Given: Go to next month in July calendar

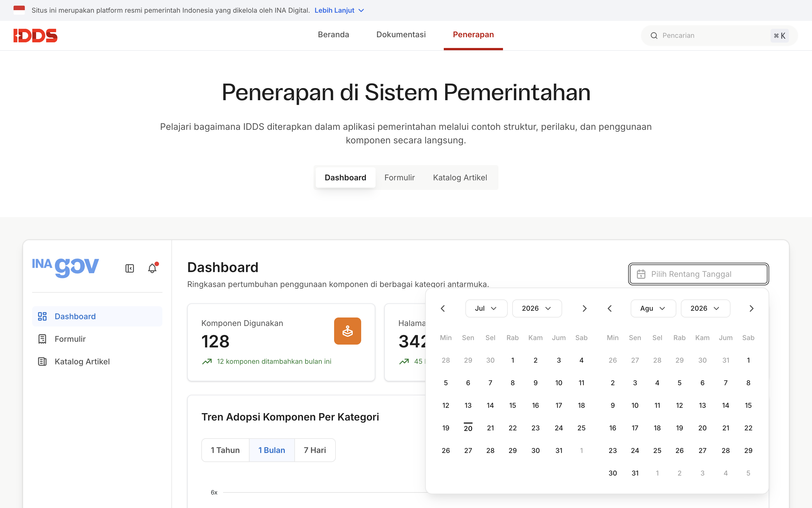Looking at the screenshot, I should tap(584, 308).
